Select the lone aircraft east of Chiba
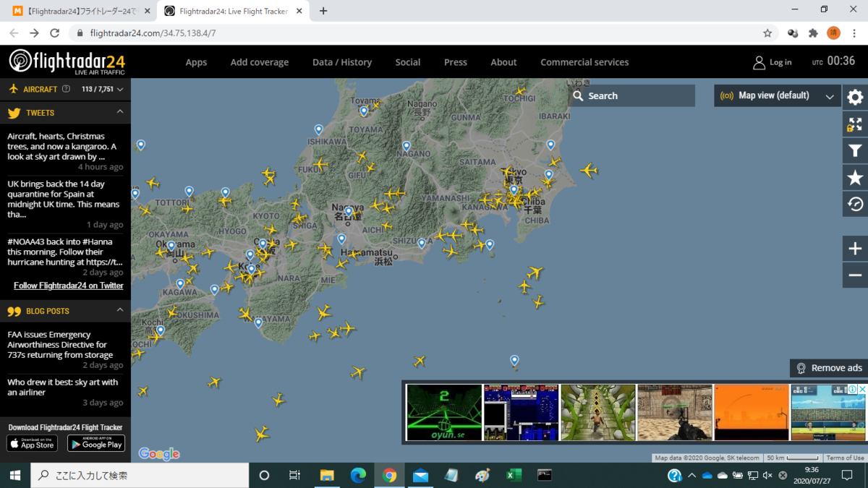868x488 pixels. pyautogui.click(x=590, y=171)
